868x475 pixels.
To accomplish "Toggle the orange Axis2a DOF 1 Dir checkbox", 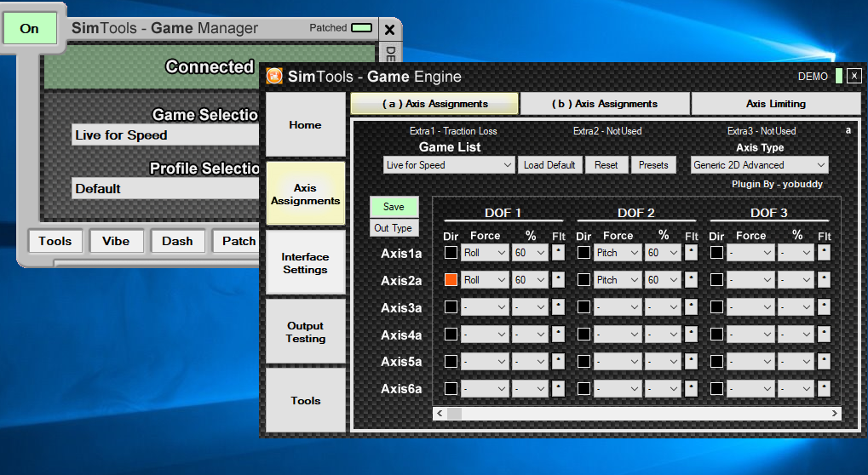I will coord(451,280).
